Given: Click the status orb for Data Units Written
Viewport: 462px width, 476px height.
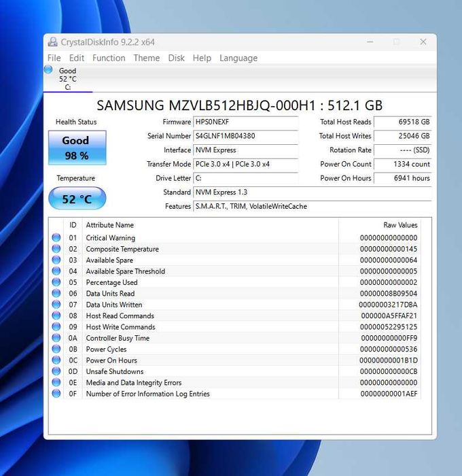Looking at the screenshot, I should pos(56,304).
